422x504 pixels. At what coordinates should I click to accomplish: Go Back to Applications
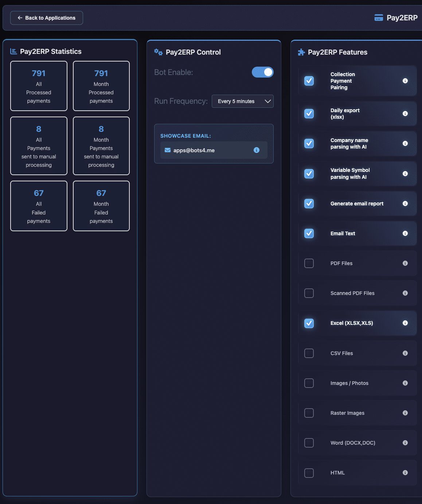[47, 18]
